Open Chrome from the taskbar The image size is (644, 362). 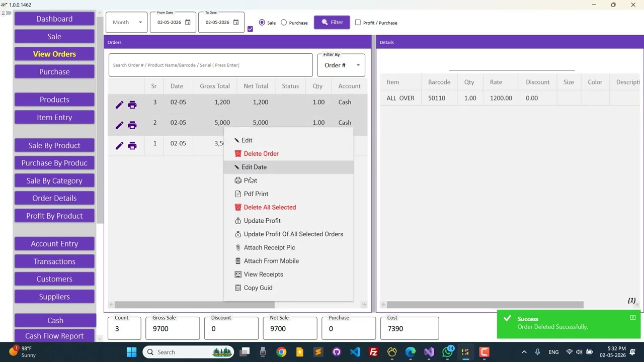pos(281,352)
